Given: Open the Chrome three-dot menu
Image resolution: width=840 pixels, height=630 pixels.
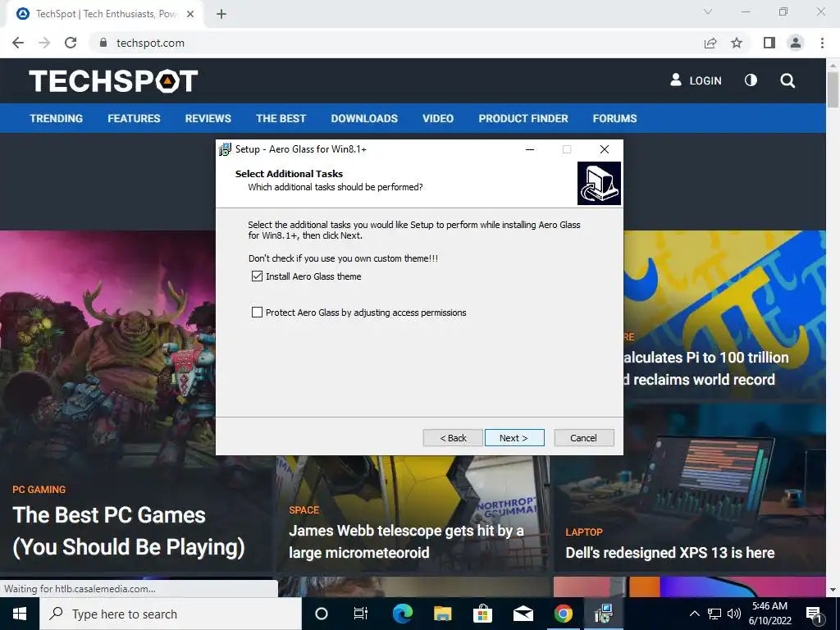Looking at the screenshot, I should click(x=822, y=43).
